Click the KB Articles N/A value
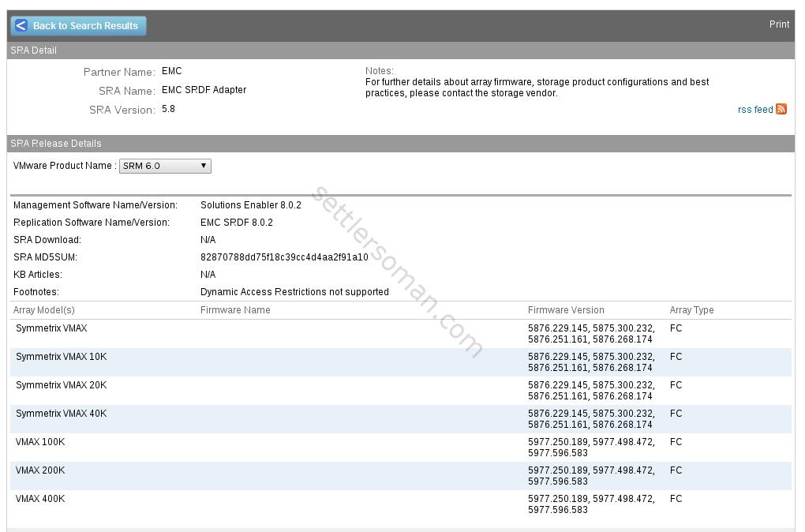Viewport: 805px width, 532px height. pos(208,275)
